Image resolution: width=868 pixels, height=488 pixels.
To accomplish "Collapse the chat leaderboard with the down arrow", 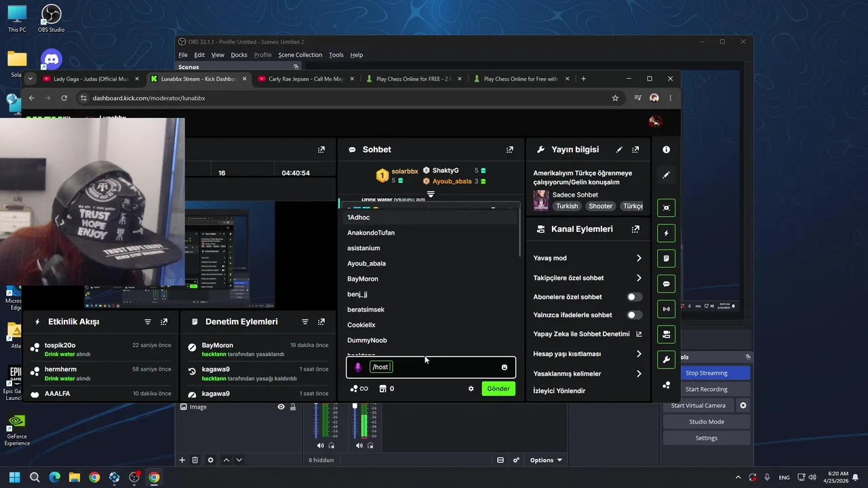I will coord(431,195).
